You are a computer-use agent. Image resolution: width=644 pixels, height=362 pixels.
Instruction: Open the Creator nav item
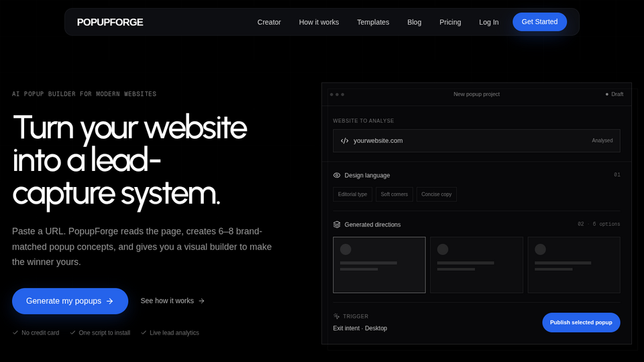coord(269,22)
